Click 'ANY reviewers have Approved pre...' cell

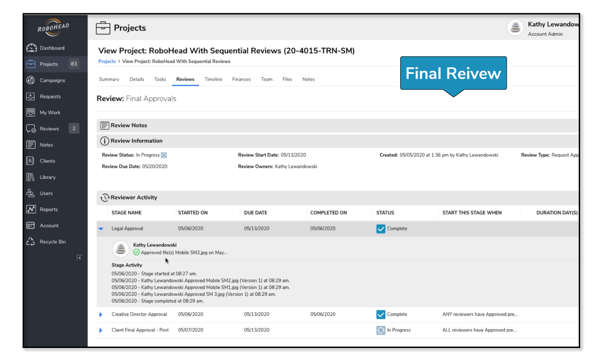pos(480,315)
